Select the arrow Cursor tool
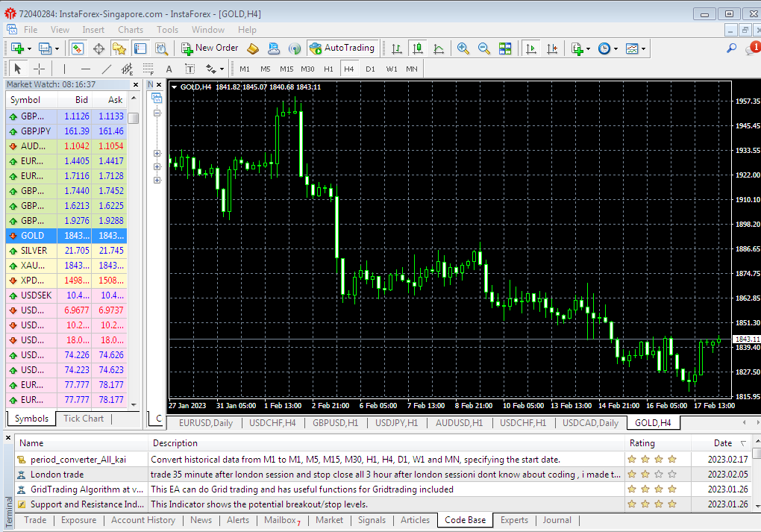 point(17,69)
